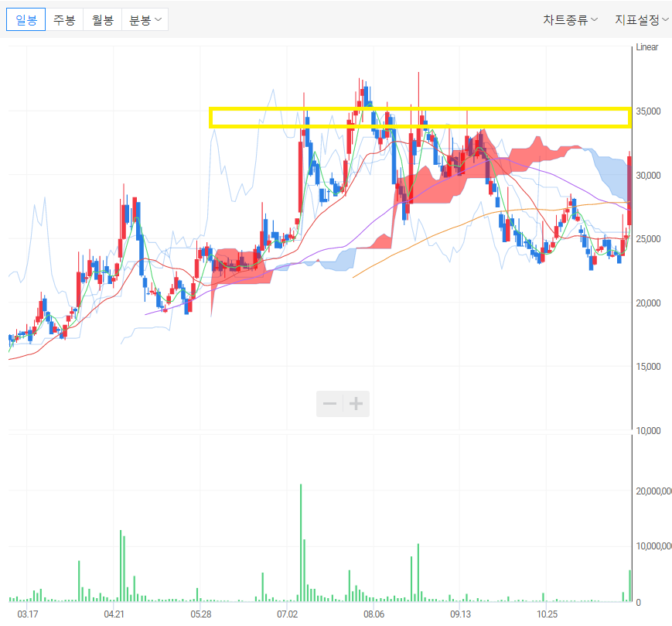Screen dimensions: 672x626
Task: Click the 07.02 date axis label
Action: click(287, 614)
